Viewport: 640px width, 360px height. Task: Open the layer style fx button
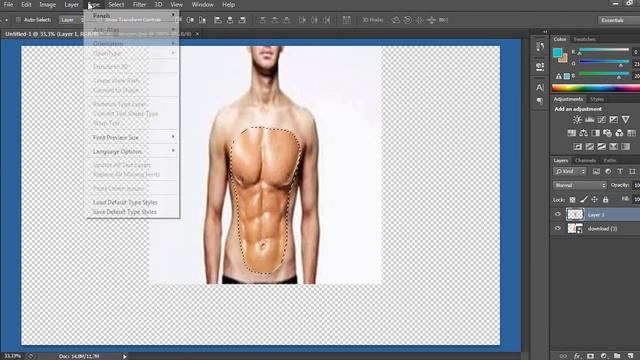[x=577, y=356]
